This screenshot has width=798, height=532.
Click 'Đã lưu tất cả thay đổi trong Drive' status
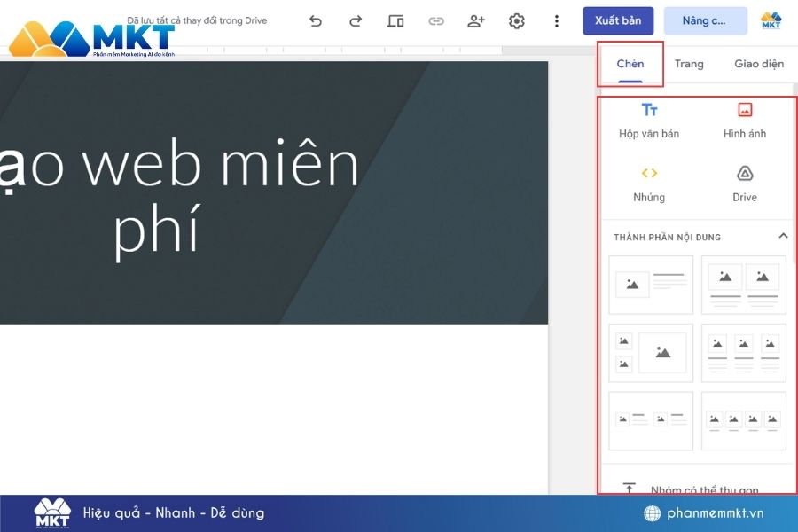(x=197, y=20)
